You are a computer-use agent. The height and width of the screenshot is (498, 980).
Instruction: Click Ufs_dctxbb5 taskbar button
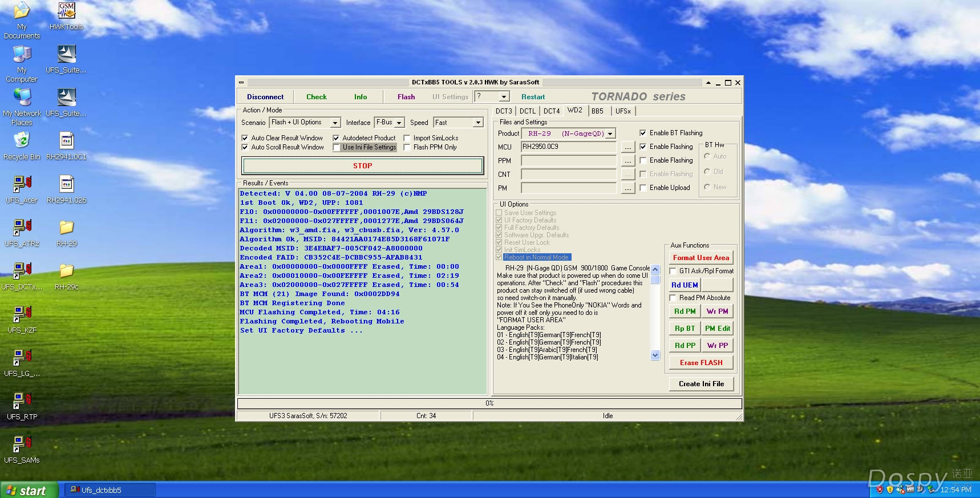pyautogui.click(x=110, y=490)
